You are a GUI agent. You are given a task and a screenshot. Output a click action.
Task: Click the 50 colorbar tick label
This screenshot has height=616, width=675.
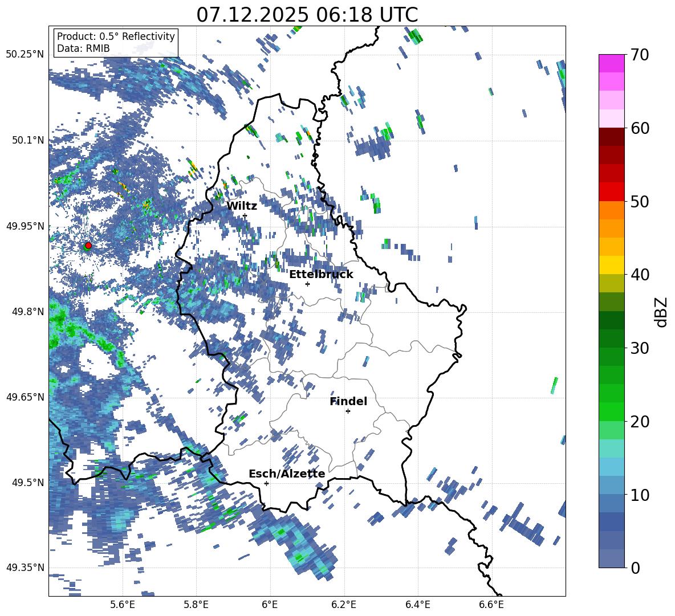pos(640,201)
